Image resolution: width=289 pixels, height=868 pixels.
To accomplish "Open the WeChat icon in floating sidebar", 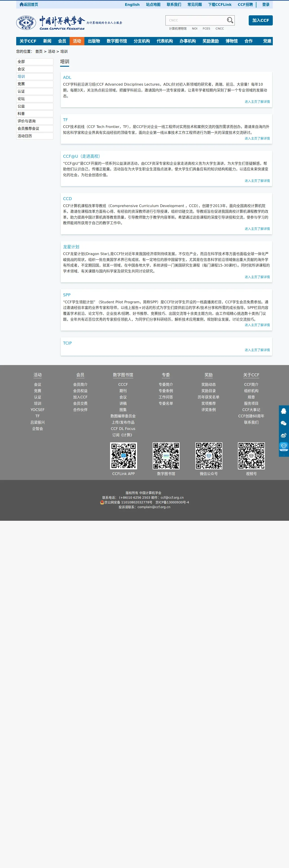I will 284,423.
